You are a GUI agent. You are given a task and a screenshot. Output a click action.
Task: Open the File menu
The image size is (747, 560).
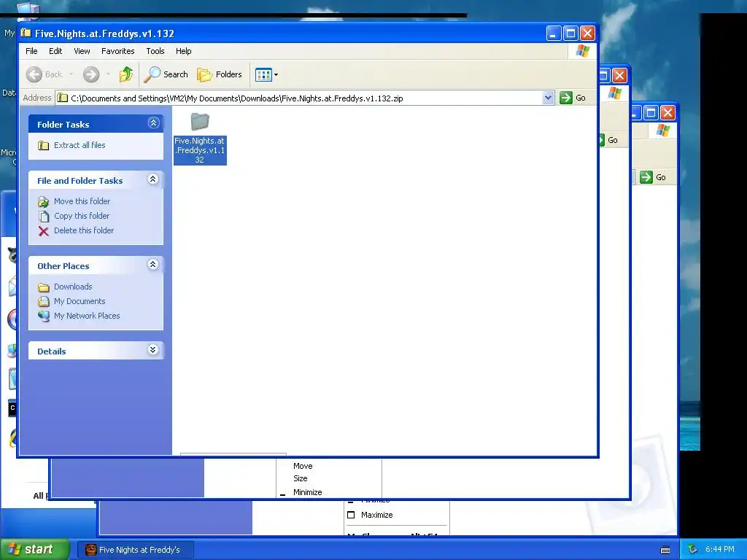[31, 51]
